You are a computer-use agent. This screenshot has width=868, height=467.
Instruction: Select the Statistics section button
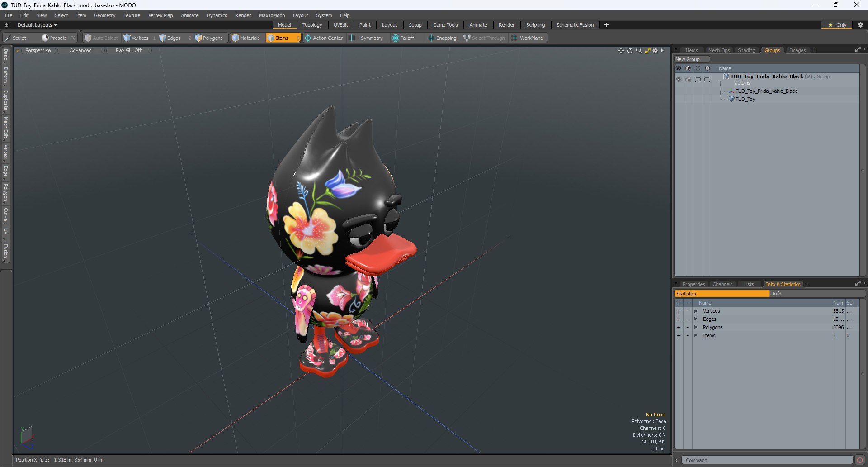coord(722,294)
